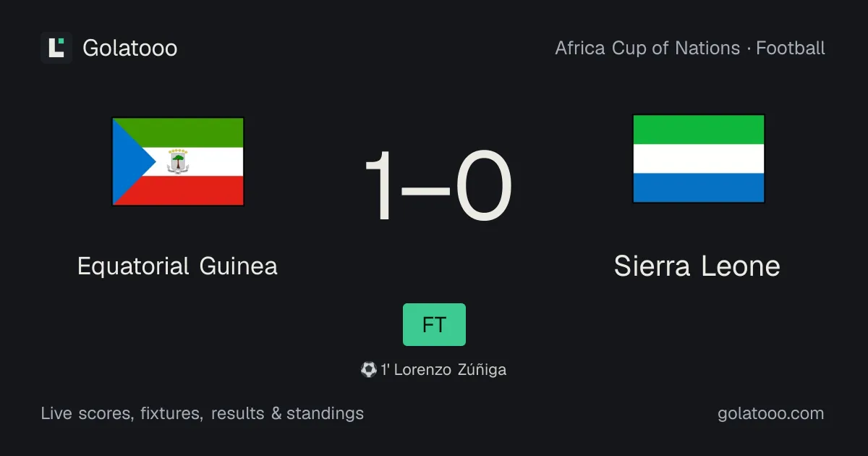This screenshot has width=868, height=456.
Task: Open the Equatorial Guinea team name
Action: coord(177,266)
